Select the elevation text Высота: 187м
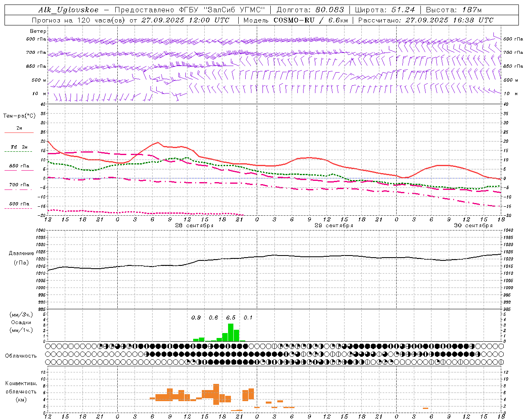 point(454,10)
